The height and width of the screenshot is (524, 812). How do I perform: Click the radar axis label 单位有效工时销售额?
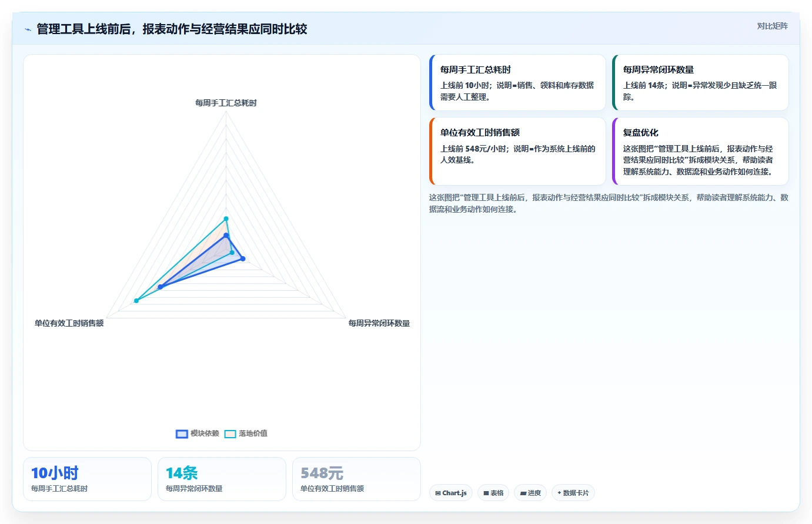(69, 323)
